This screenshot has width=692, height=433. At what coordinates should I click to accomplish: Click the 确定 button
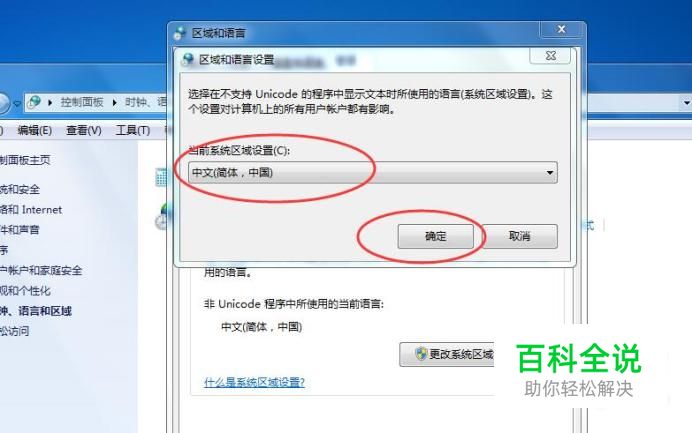(x=435, y=236)
